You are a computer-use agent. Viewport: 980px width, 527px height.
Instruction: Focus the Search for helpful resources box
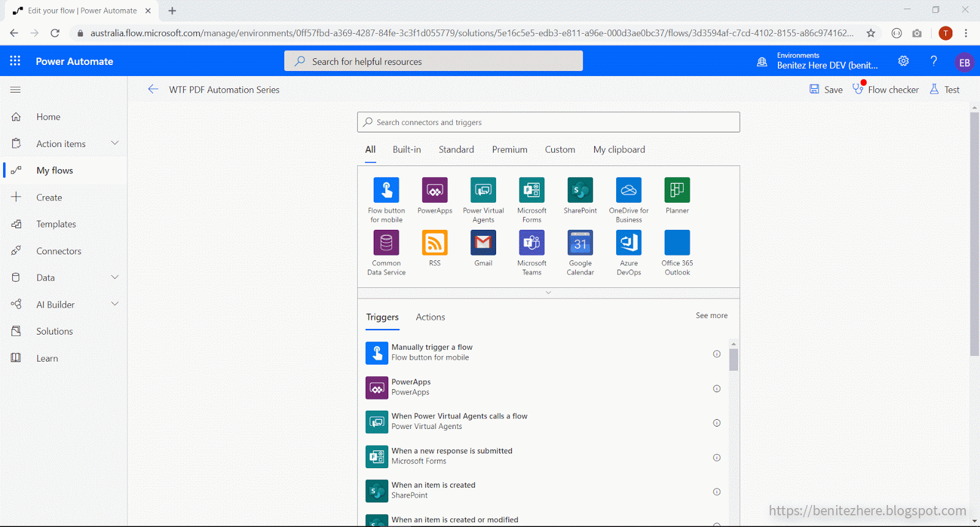pyautogui.click(x=434, y=61)
